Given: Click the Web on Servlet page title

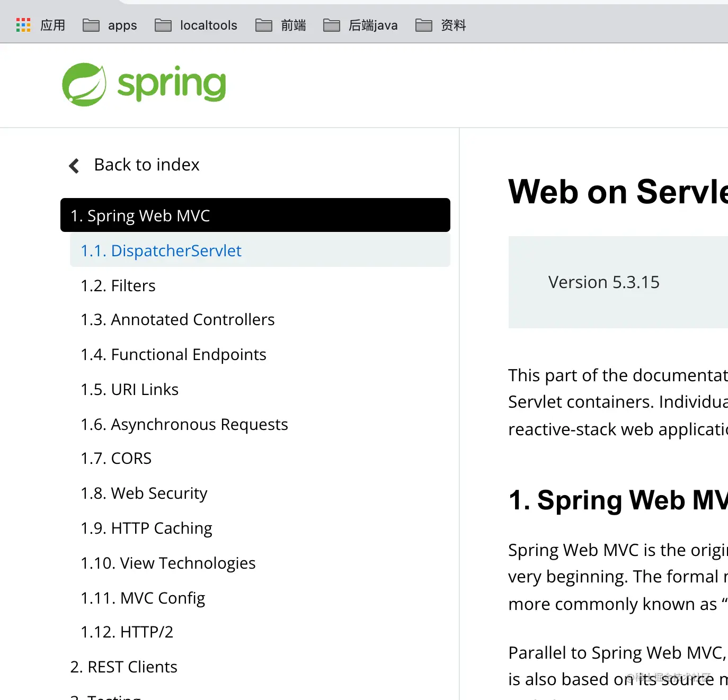Looking at the screenshot, I should [x=618, y=192].
